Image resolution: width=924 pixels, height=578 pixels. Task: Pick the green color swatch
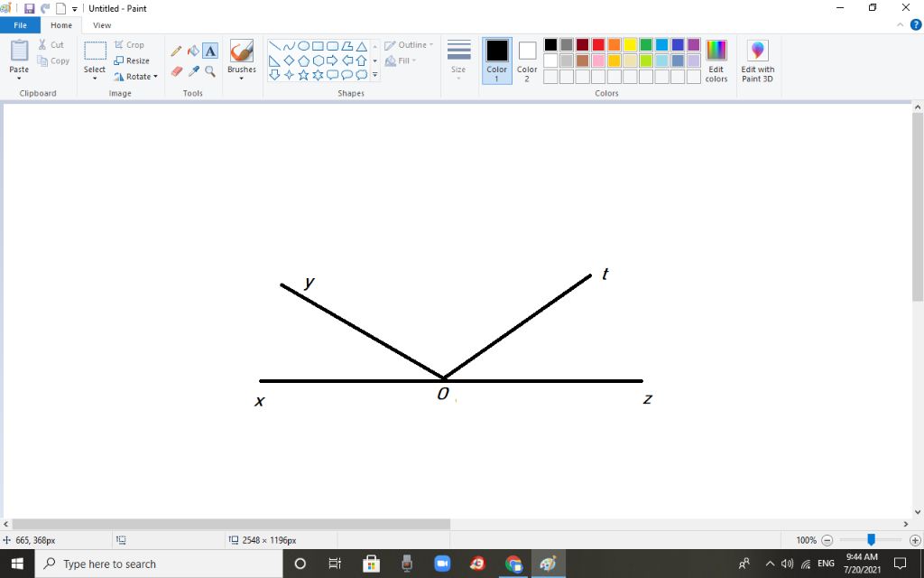point(646,45)
